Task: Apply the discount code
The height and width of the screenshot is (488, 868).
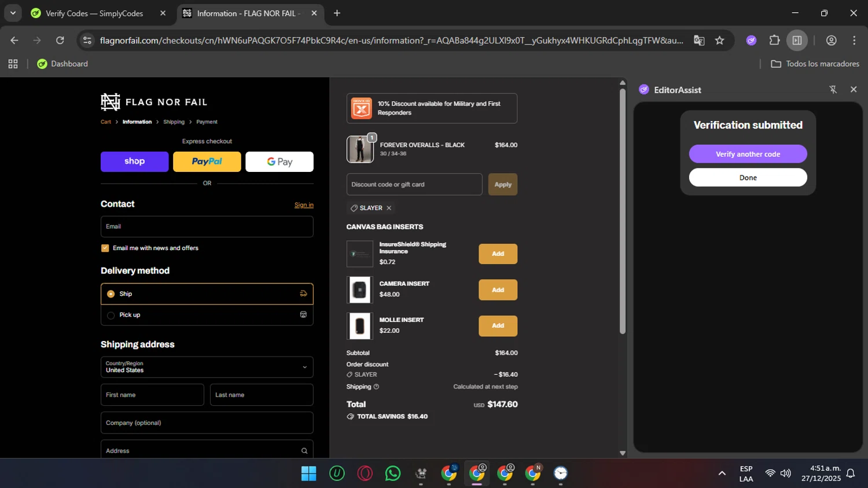Action: [x=503, y=185]
